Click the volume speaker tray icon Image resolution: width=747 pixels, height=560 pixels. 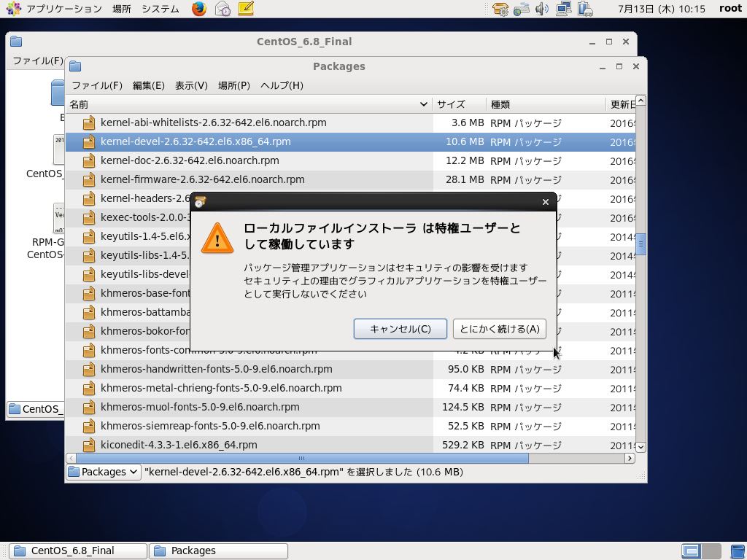[x=542, y=9]
